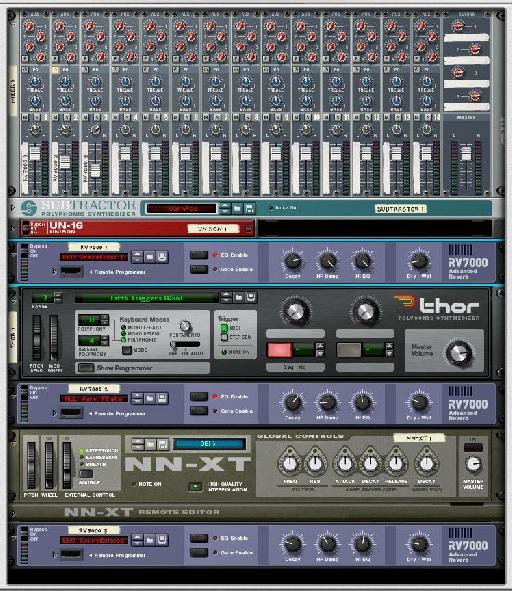Click the Thor Master Volume knob
Screen dimensions: 512x591
(458, 353)
